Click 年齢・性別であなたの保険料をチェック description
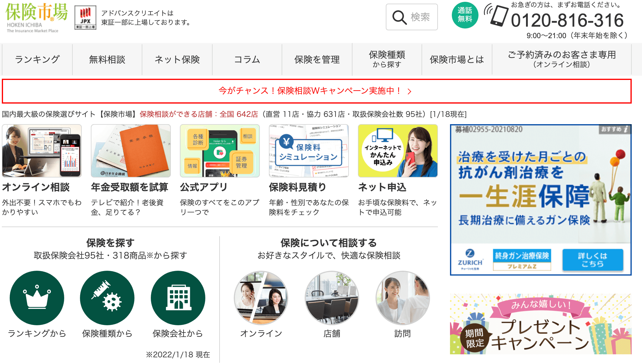The height and width of the screenshot is (364, 642). coord(309,207)
